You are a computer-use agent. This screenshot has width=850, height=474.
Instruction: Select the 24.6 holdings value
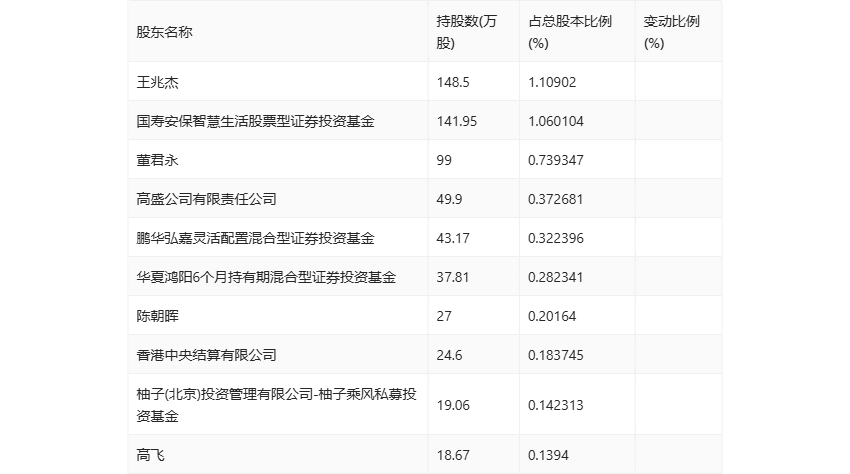tap(449, 356)
